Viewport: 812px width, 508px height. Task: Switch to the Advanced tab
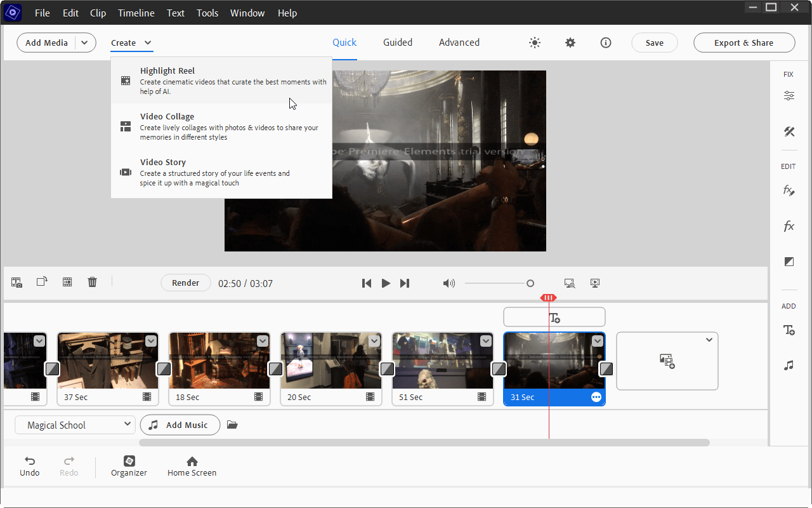click(459, 43)
